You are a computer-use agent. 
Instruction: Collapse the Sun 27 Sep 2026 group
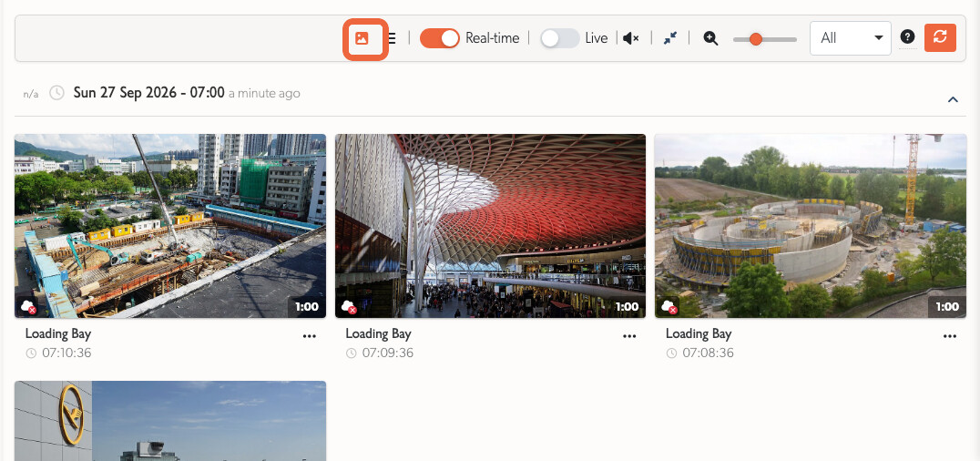[953, 99]
